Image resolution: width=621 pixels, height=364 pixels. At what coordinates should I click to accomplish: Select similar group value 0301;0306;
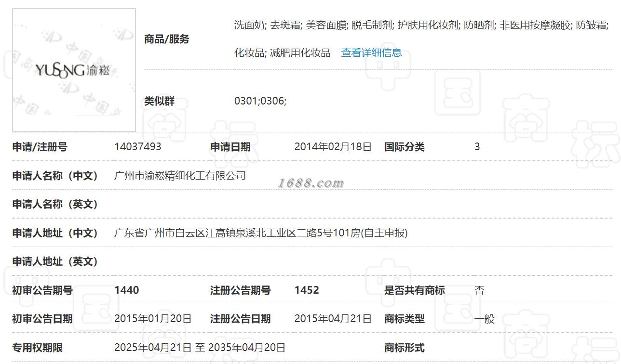pyautogui.click(x=260, y=102)
